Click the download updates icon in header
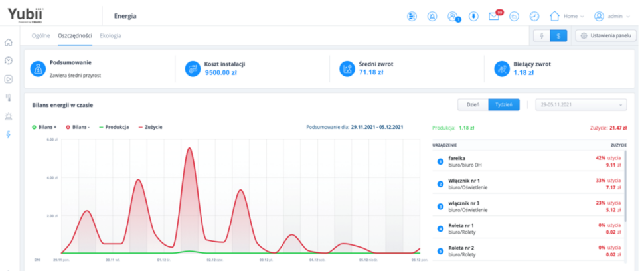The width and height of the screenshot is (644, 271). (473, 16)
